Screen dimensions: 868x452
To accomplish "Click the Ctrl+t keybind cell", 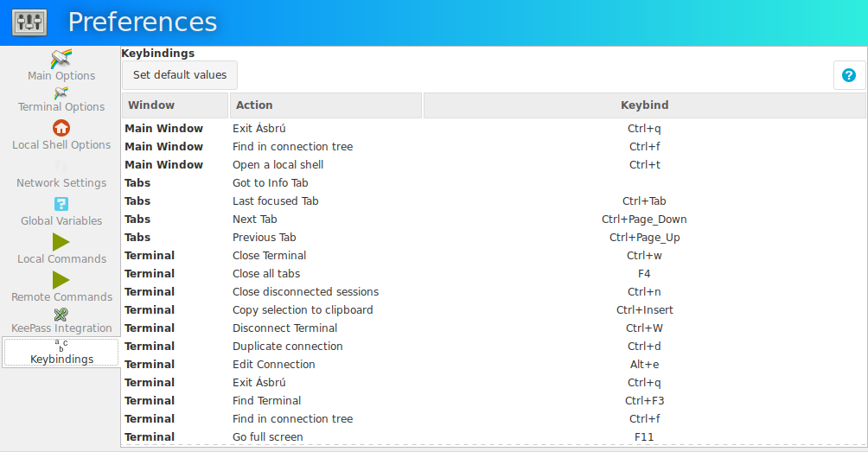I will pyautogui.click(x=644, y=165).
